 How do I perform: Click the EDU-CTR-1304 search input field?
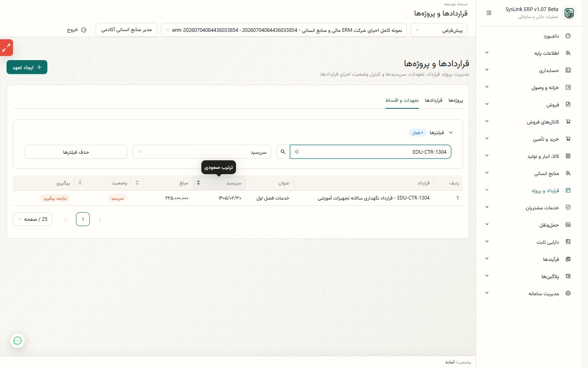(x=370, y=152)
